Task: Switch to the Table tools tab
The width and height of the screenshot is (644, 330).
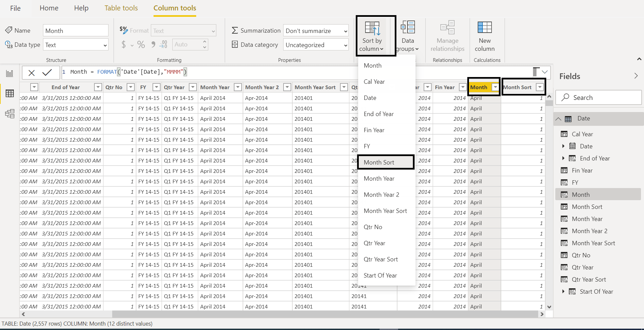Action: [121, 8]
